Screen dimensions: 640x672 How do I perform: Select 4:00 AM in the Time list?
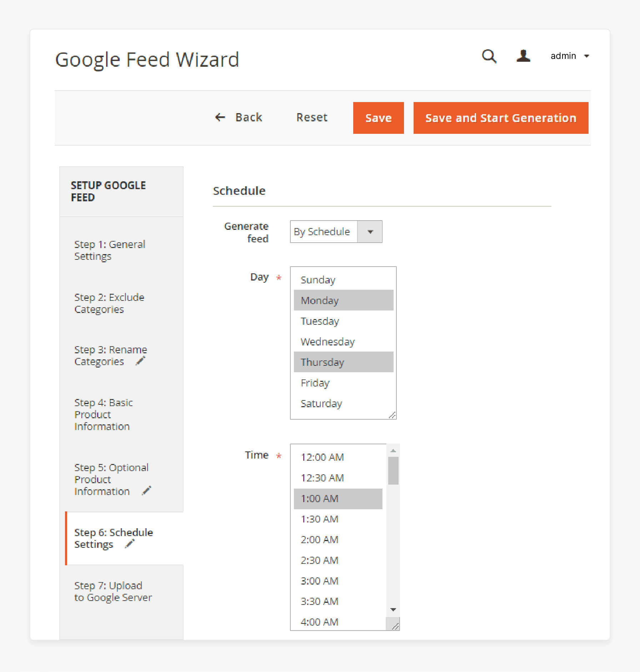coord(338,622)
